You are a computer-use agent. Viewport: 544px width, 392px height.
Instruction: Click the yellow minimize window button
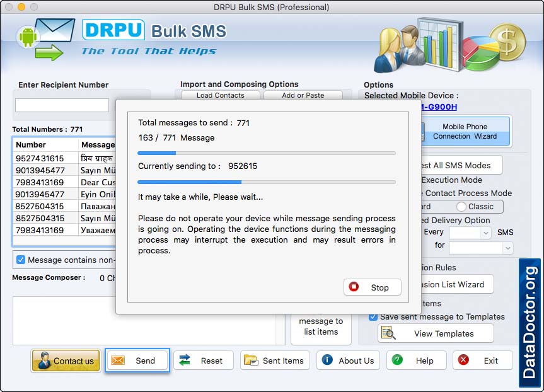(21, 7)
